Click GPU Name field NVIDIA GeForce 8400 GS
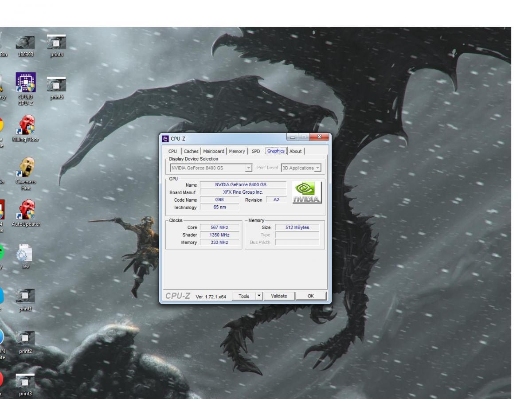The image size is (532, 399). coord(243,184)
